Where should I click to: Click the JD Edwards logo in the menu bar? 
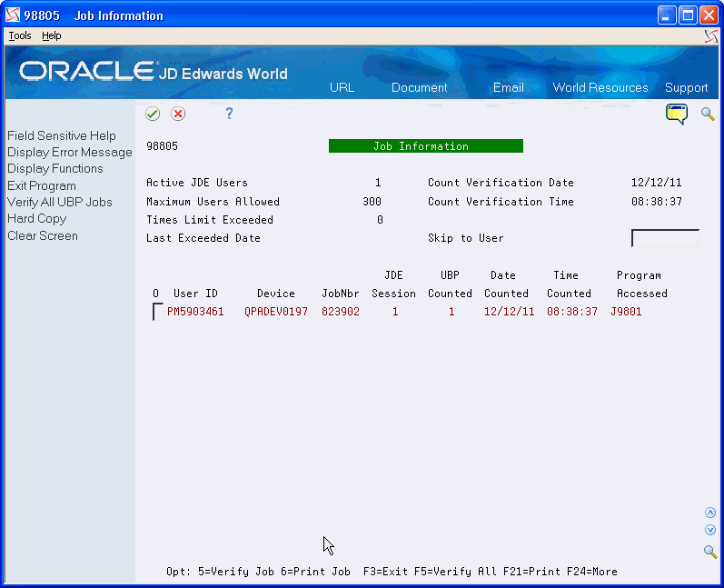coord(711,36)
